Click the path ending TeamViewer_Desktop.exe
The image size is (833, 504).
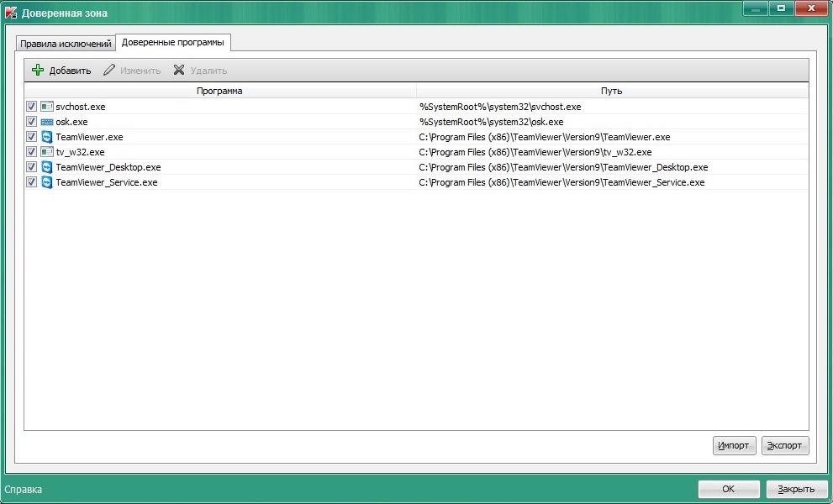point(564,167)
